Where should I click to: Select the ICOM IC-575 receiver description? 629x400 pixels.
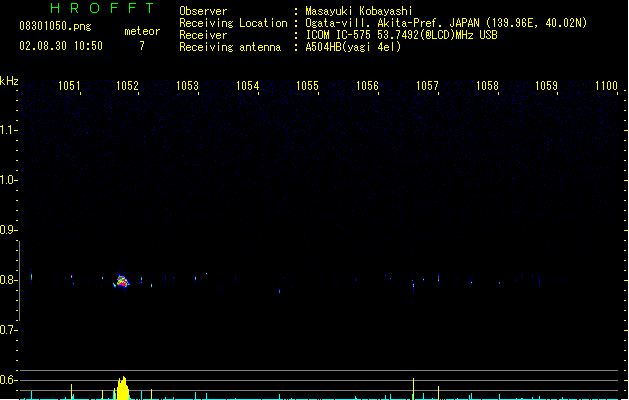[x=401, y=35]
